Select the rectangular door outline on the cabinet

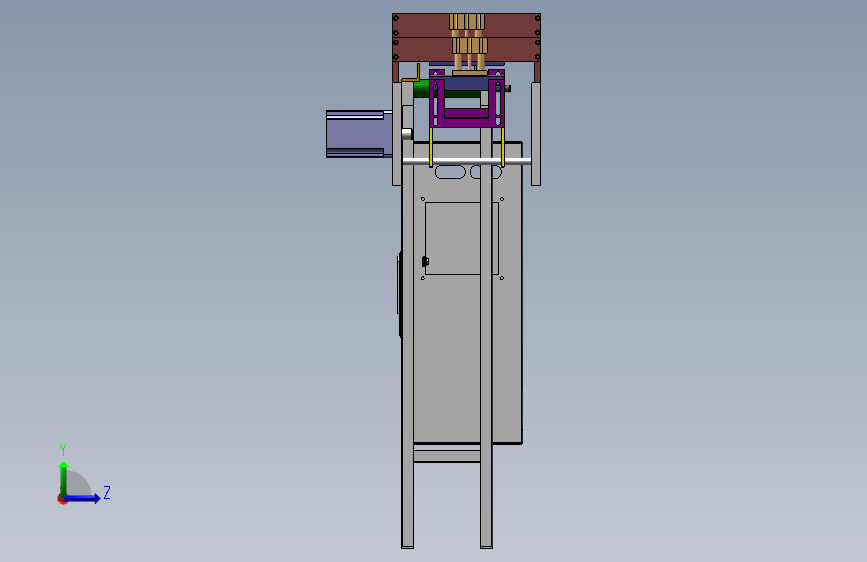[x=462, y=238]
